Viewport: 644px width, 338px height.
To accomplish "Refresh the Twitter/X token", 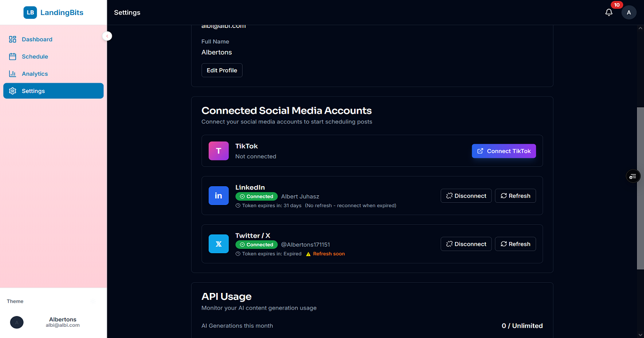I will tap(515, 244).
